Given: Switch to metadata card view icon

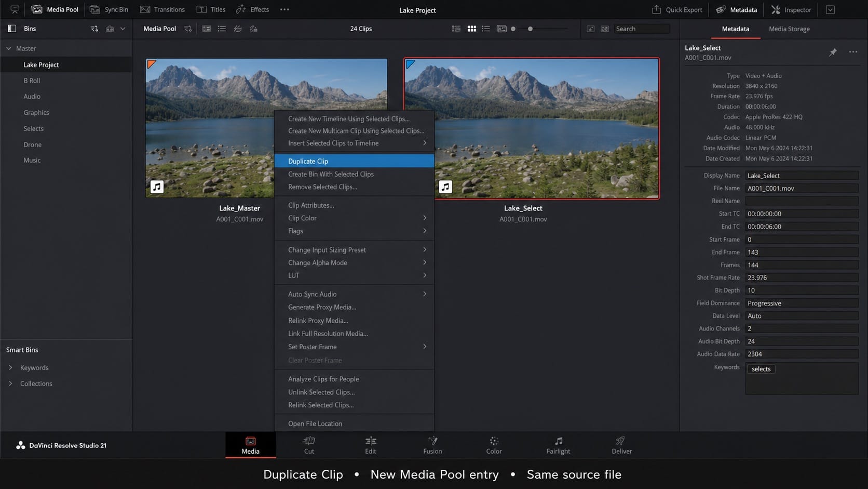Looking at the screenshot, I should (x=206, y=29).
